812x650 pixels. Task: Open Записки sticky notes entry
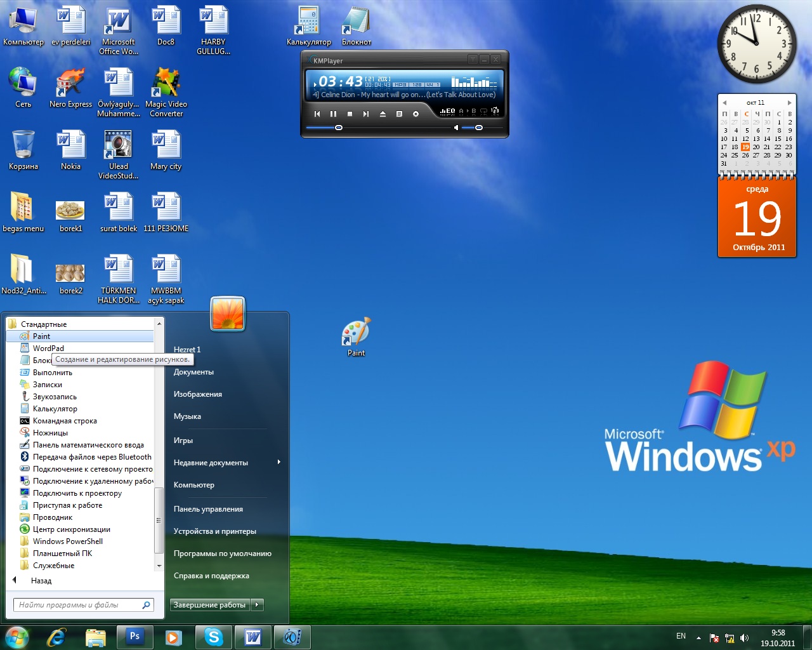point(80,385)
